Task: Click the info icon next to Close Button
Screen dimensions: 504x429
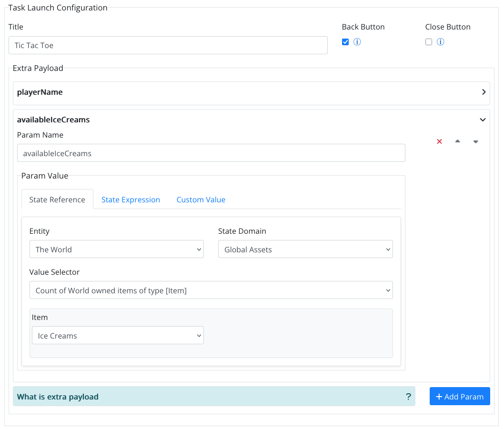Action: click(x=441, y=42)
